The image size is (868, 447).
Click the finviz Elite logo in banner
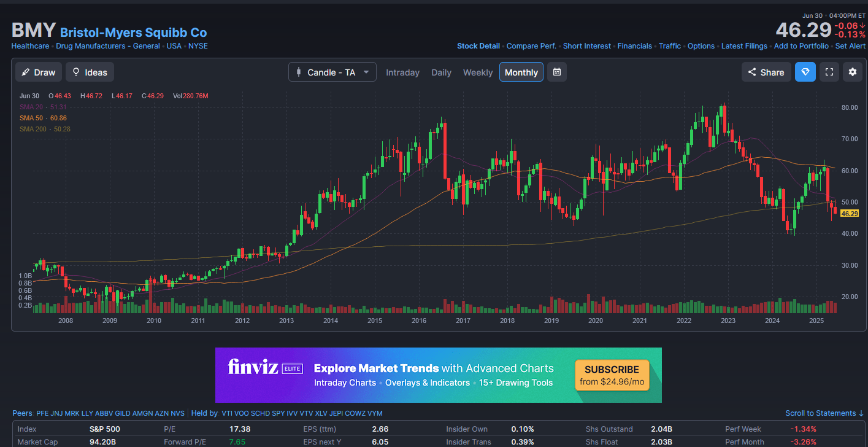[x=266, y=368]
